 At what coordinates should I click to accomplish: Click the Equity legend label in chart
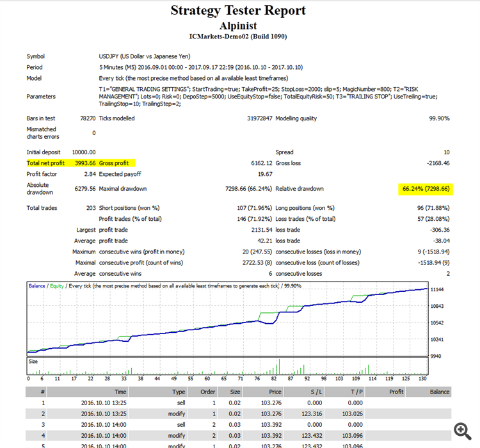click(x=57, y=286)
